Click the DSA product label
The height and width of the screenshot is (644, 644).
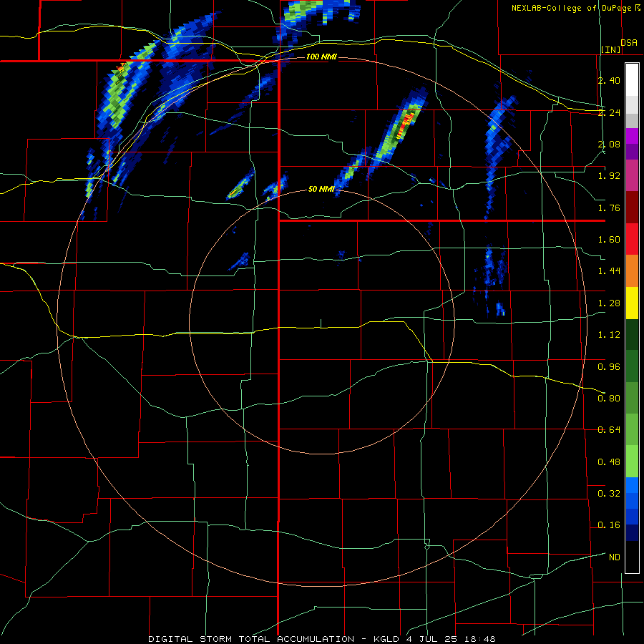coord(629,43)
